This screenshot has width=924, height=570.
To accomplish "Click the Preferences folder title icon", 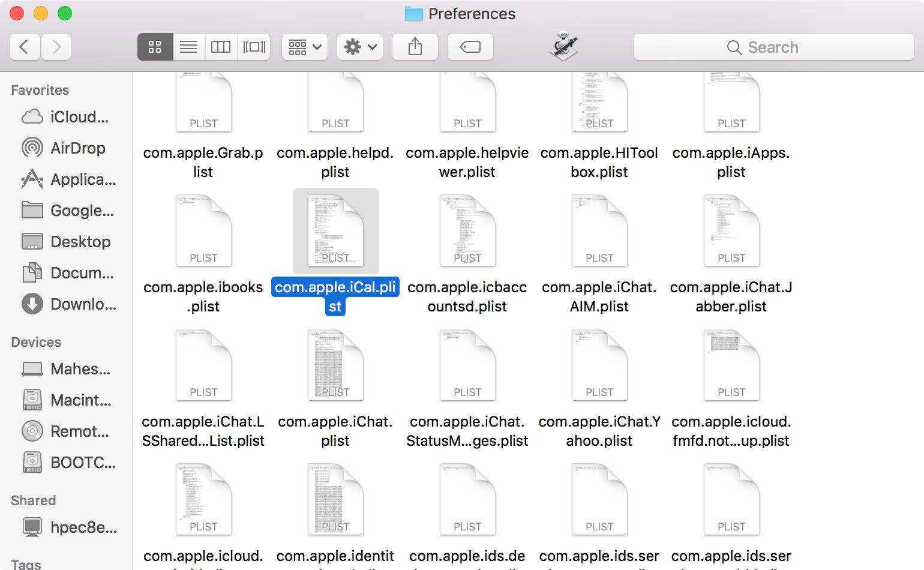I will (x=413, y=14).
